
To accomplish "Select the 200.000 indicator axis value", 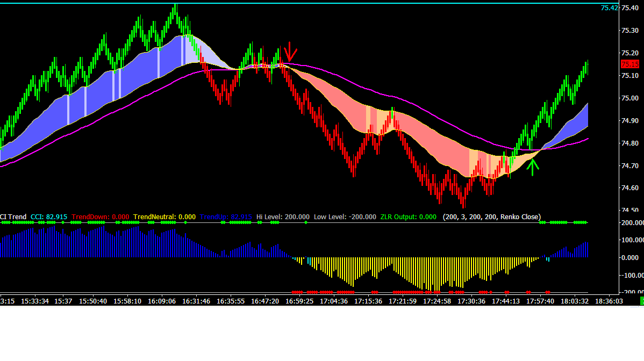I will pos(633,223).
